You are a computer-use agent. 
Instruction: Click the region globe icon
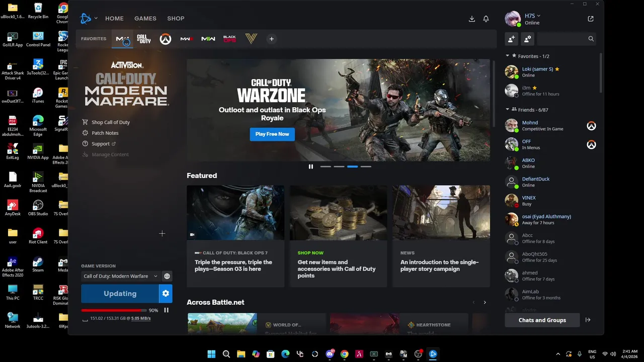pyautogui.click(x=167, y=276)
